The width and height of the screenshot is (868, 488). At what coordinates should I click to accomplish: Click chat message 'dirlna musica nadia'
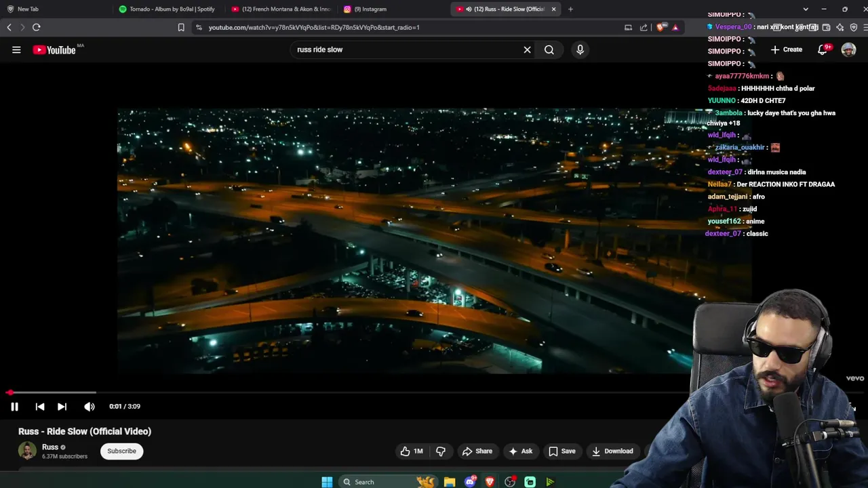[x=776, y=172]
